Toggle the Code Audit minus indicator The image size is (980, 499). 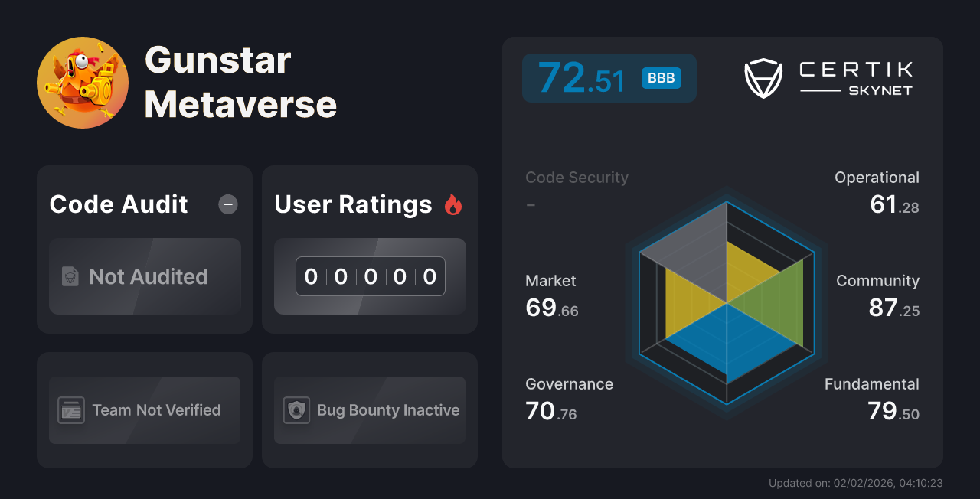point(227,204)
